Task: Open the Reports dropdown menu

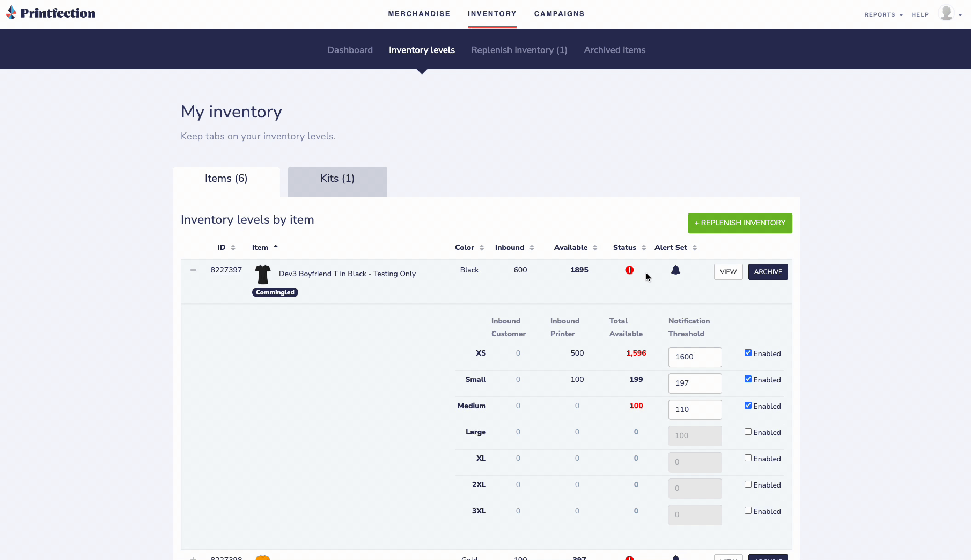Action: click(x=883, y=15)
